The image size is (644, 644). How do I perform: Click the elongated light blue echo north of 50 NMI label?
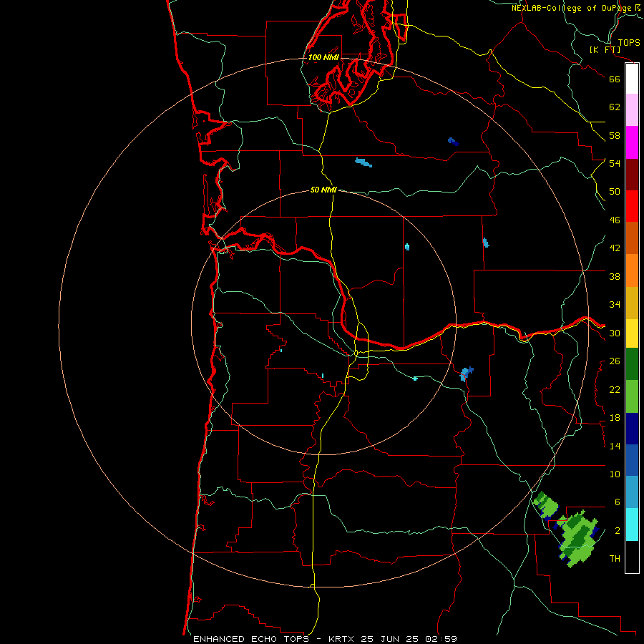pyautogui.click(x=364, y=162)
